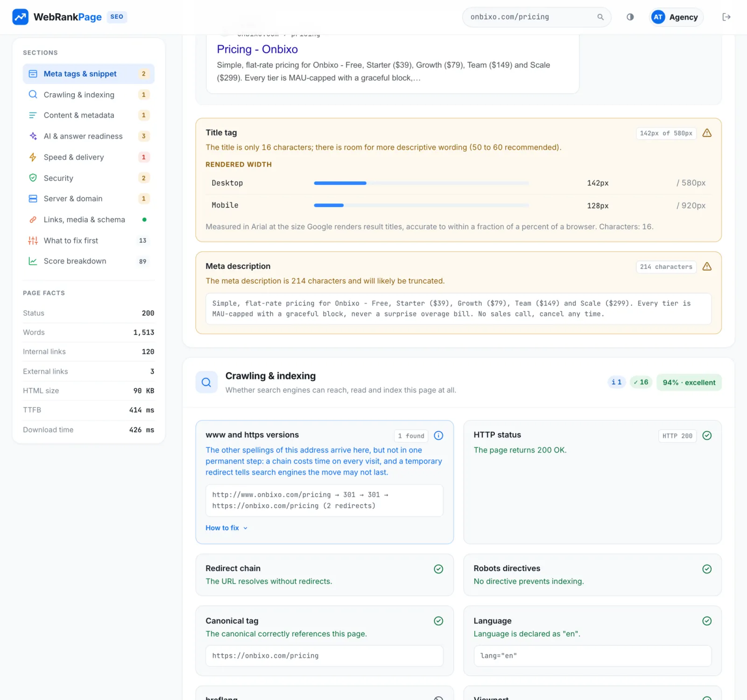
Task: Click the 94% excellent score badge
Action: pos(689,382)
